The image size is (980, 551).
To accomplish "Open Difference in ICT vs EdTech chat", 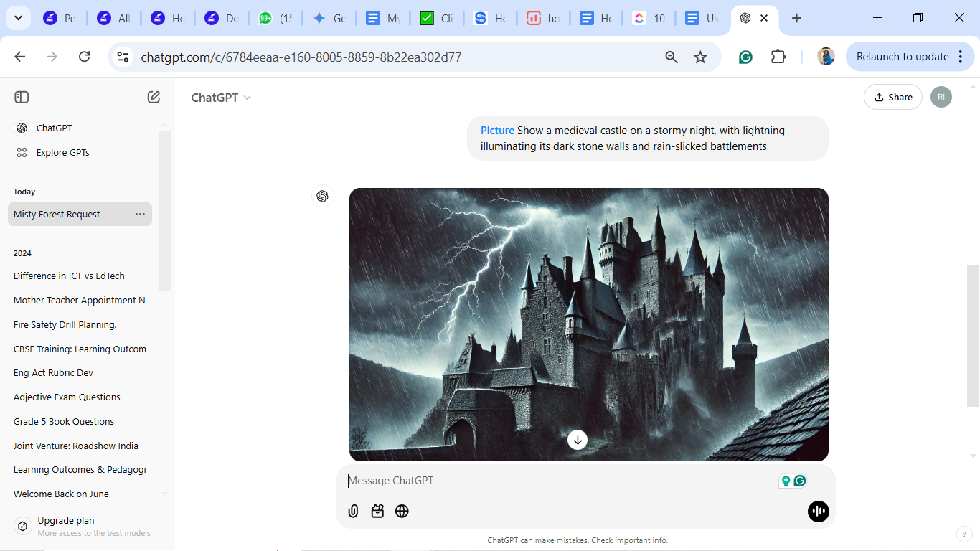I will click(80, 275).
